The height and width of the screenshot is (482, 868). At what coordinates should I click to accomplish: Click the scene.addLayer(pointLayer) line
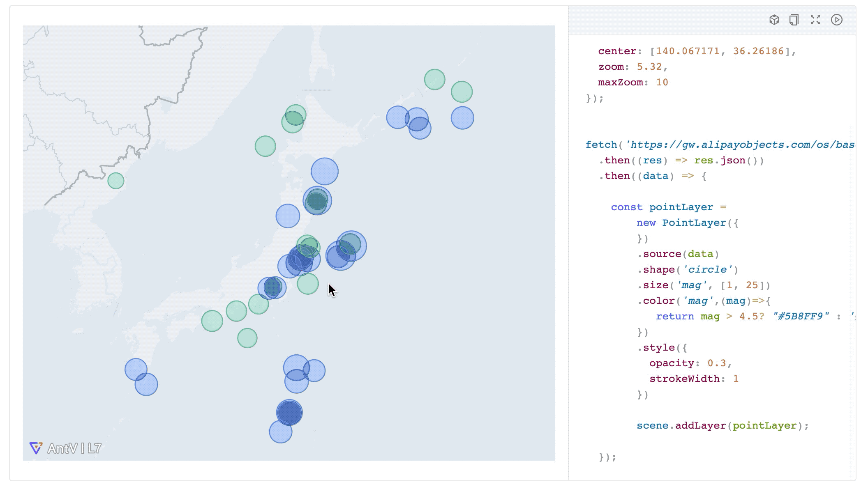(722, 426)
